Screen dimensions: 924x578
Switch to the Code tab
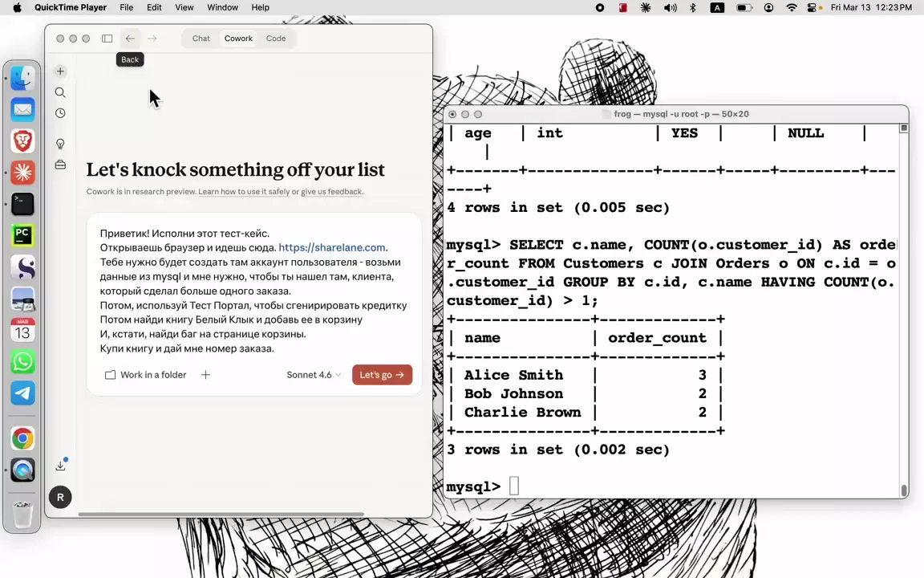click(x=276, y=39)
